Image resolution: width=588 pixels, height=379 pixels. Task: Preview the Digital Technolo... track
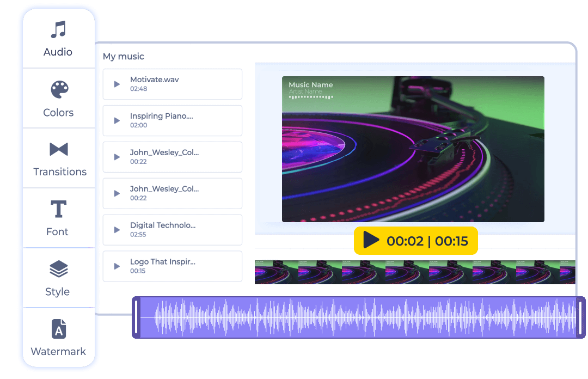(117, 230)
